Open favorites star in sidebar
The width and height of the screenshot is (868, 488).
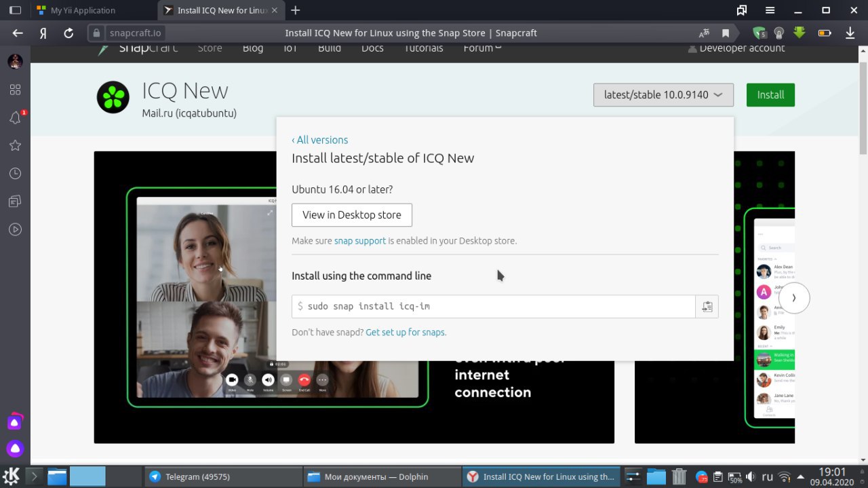tap(15, 145)
